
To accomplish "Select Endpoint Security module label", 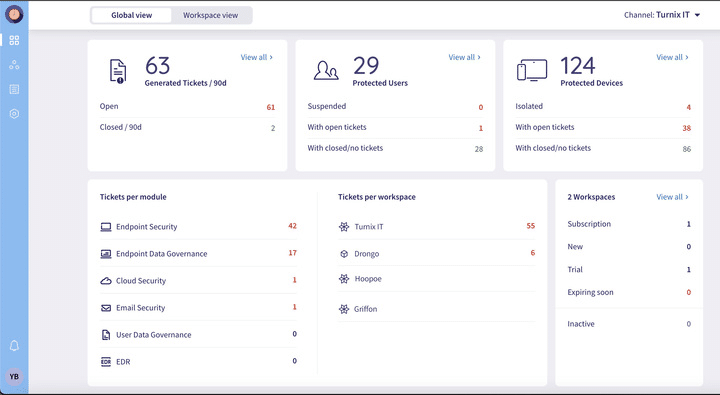I will [146, 227].
